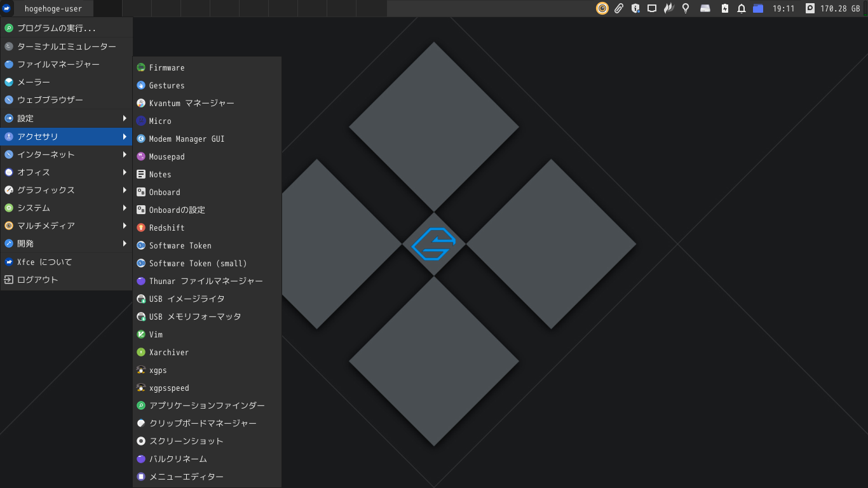Open バルクリネーム

[207, 459]
